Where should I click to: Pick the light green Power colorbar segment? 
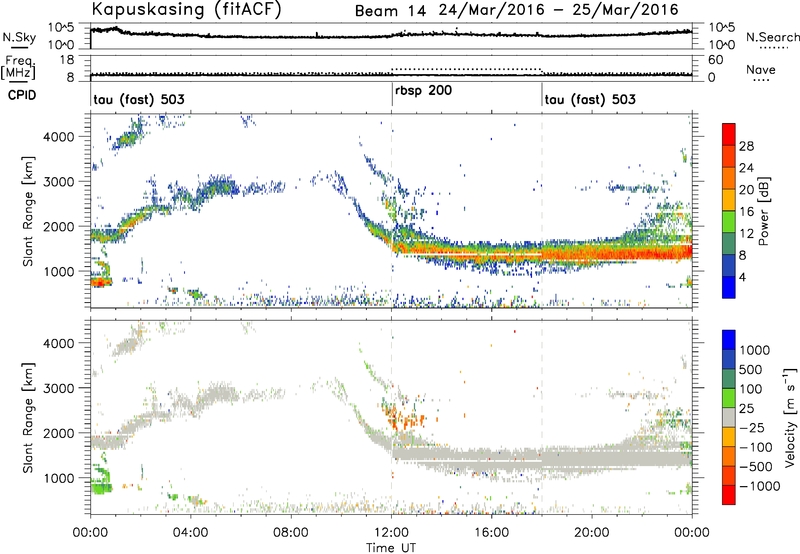point(729,222)
